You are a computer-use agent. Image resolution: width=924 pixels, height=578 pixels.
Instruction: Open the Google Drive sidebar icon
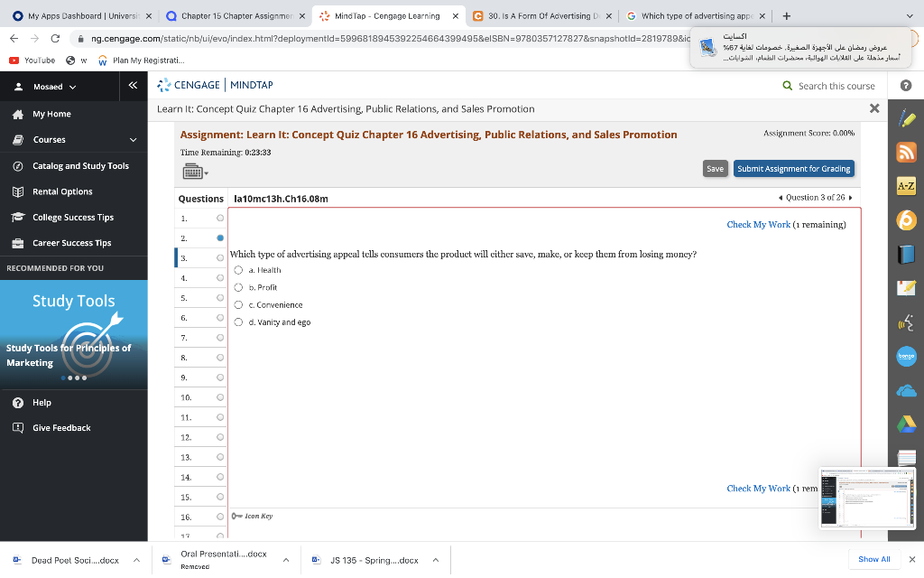coord(908,422)
